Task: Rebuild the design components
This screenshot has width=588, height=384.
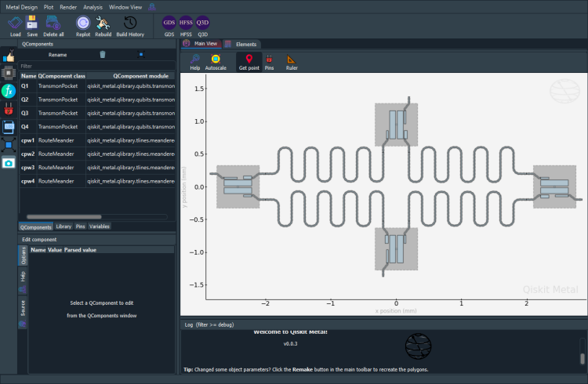Action: (x=103, y=26)
